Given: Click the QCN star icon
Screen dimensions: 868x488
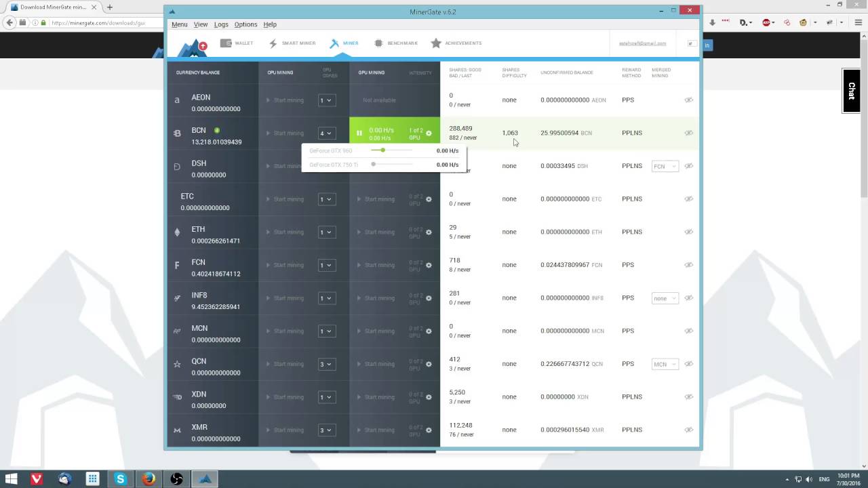Looking at the screenshot, I should coord(178,364).
